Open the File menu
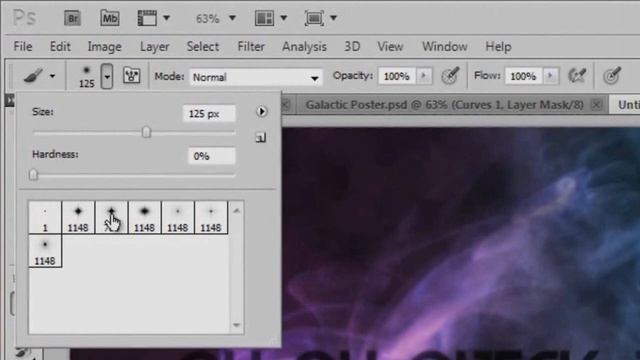Screen dimensions: 640x360 23,47
